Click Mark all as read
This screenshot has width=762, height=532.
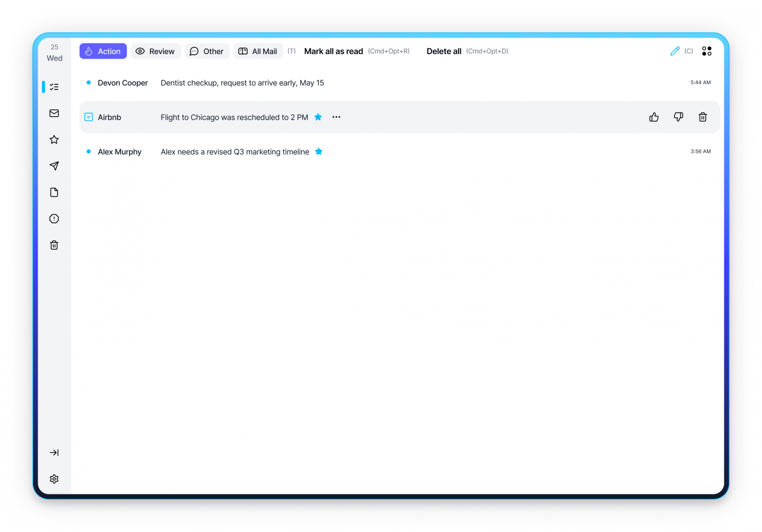click(x=334, y=51)
